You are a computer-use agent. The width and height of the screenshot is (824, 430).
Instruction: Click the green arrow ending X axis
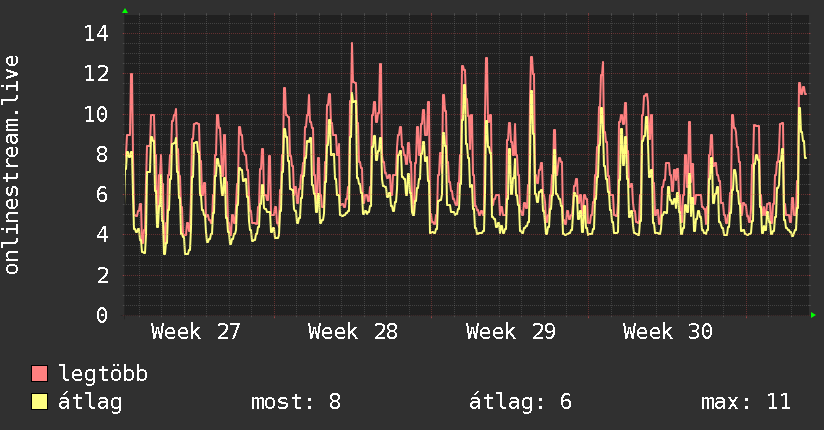click(x=813, y=315)
